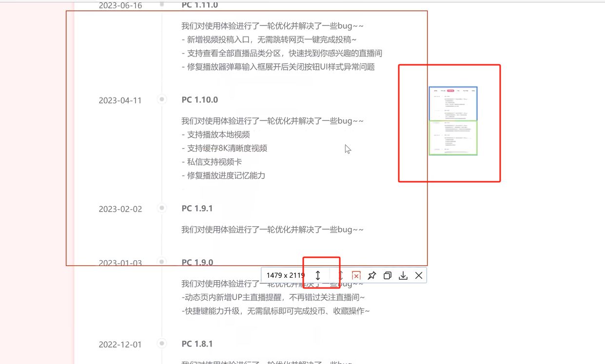605x364 pixels.
Task: Click the timeline dot beside 2023-02-02
Action: 161,208
